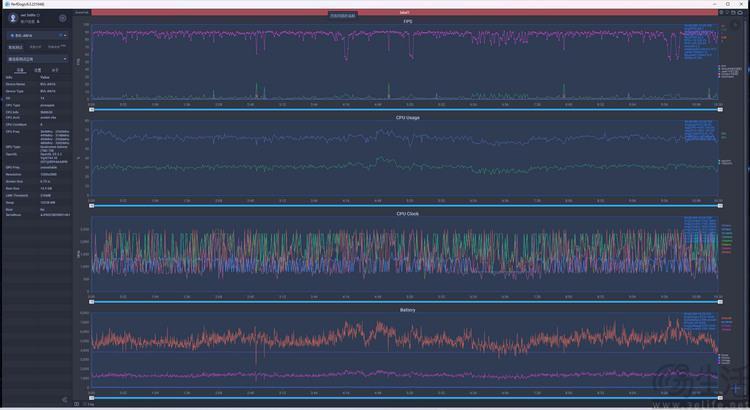Click the PerfDog app icon in title bar

point(4,4)
